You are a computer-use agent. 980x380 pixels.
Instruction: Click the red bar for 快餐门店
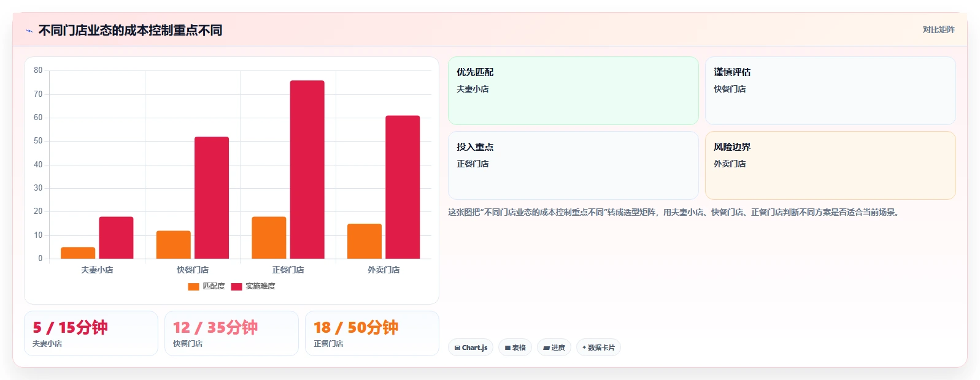pos(212,197)
